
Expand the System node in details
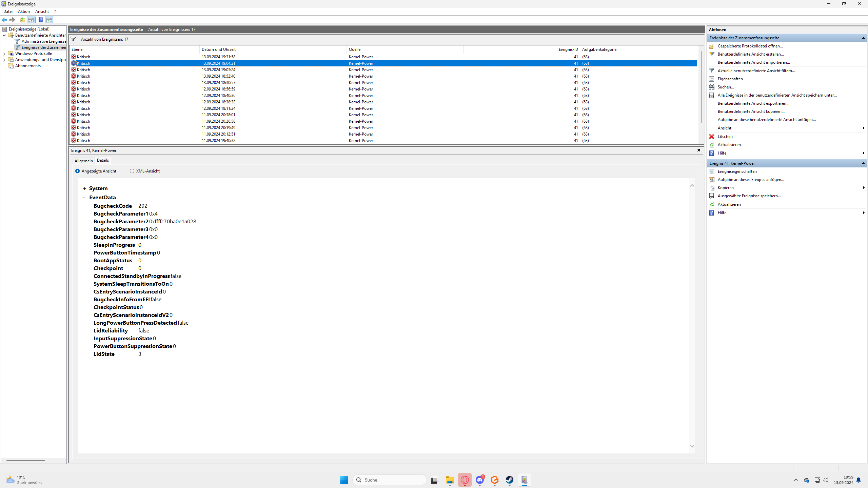click(x=84, y=189)
